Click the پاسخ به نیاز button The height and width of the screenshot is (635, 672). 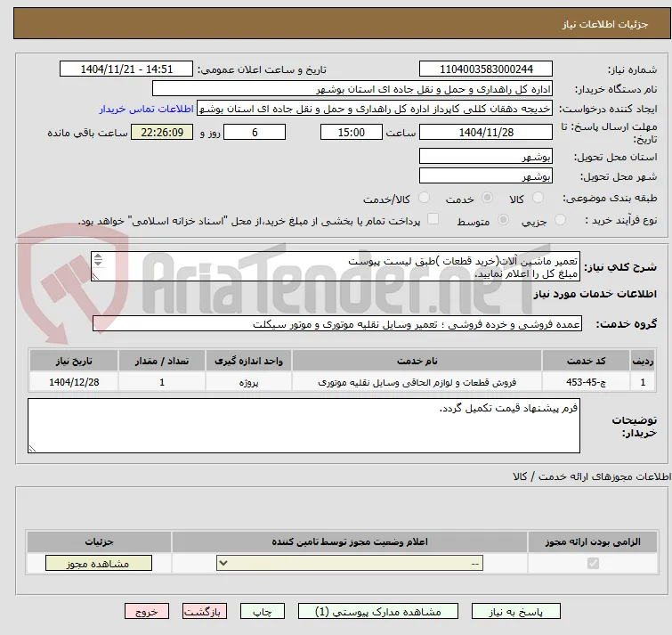pos(516,612)
